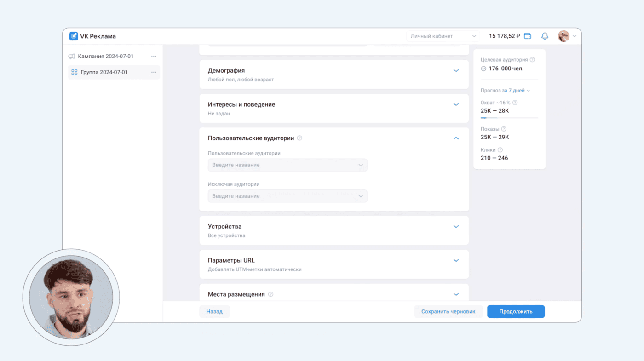Click the Все устройства text
Viewport: 644px width, 361px height.
click(x=226, y=235)
